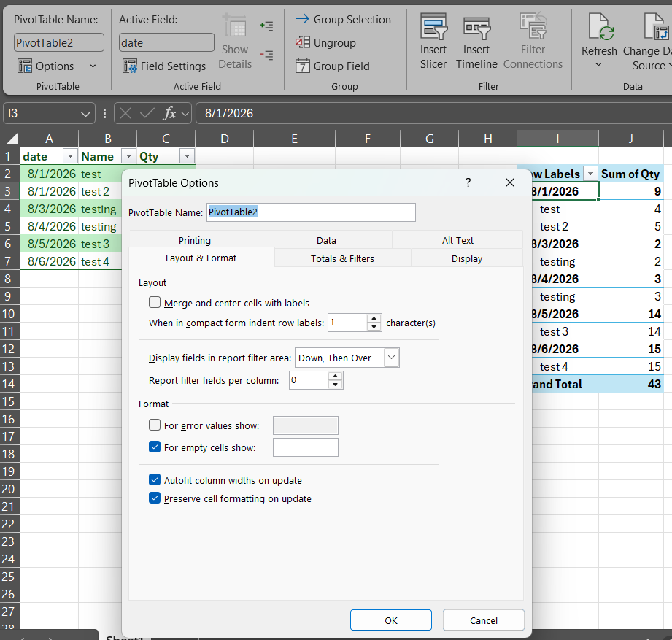Switch to the Alt Text tab
The height and width of the screenshot is (640, 672).
point(457,240)
